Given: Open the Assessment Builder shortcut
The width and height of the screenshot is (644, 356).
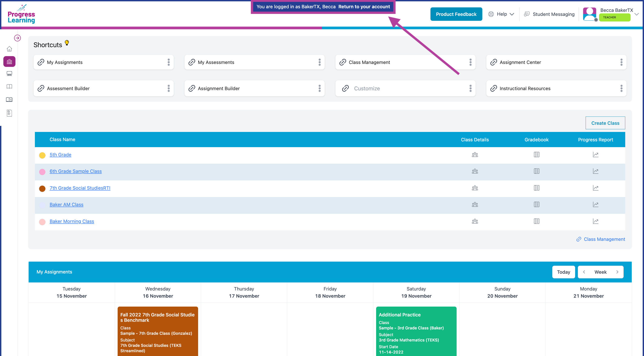Looking at the screenshot, I should point(104,88).
